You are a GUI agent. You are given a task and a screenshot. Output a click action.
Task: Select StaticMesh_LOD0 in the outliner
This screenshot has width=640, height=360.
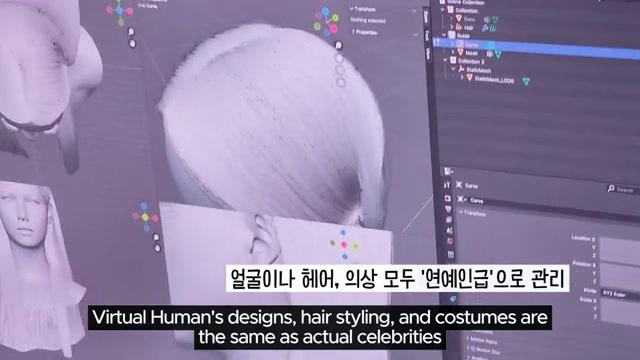(494, 80)
